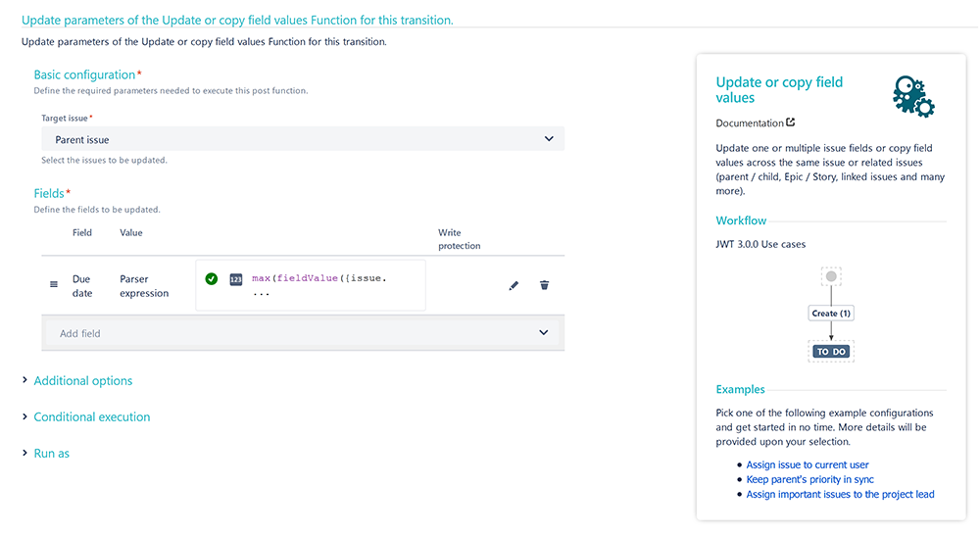Click the Field column header

tap(82, 232)
